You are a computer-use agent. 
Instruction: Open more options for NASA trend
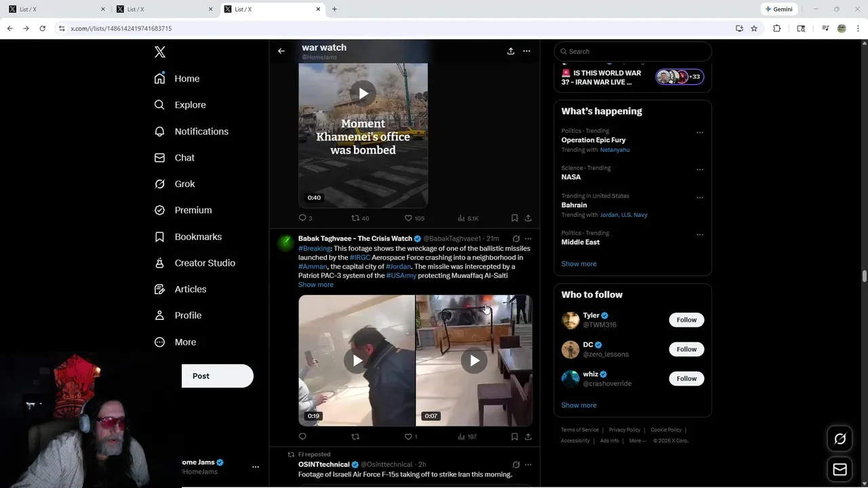click(x=700, y=170)
